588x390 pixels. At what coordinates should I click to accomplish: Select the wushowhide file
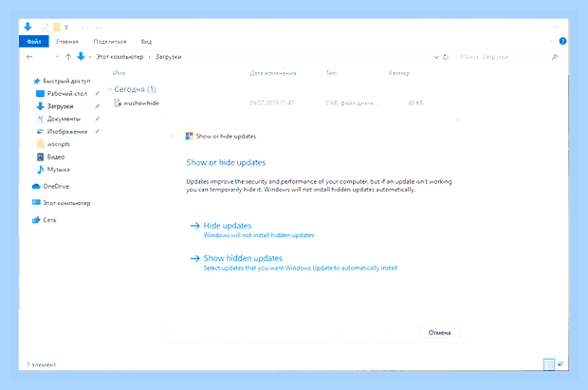[x=141, y=102]
